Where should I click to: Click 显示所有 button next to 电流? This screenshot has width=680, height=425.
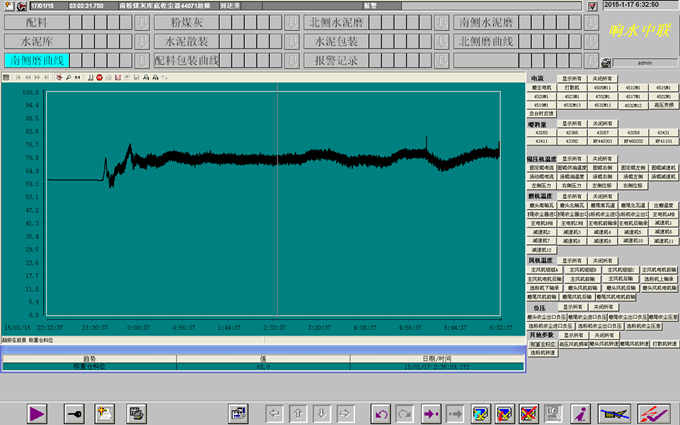click(574, 78)
